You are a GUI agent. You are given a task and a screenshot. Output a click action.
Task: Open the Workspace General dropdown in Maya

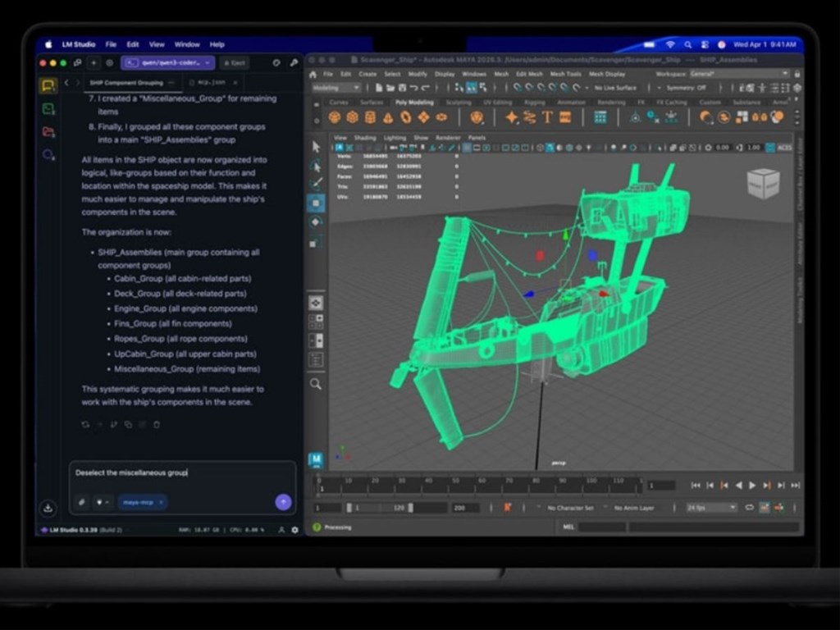pyautogui.click(x=739, y=73)
